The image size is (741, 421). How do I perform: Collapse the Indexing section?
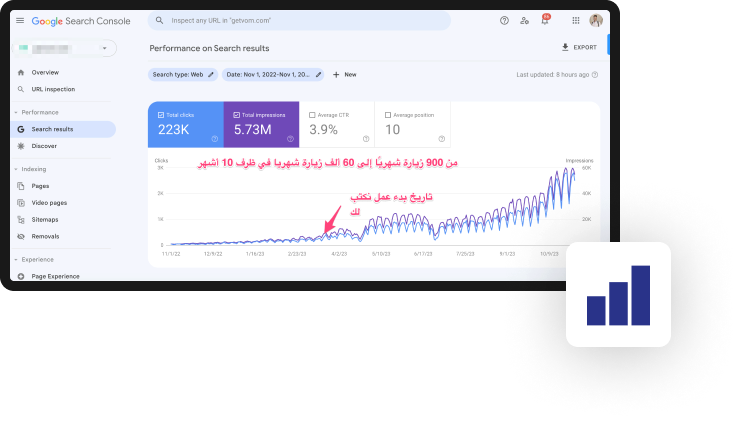(x=16, y=169)
